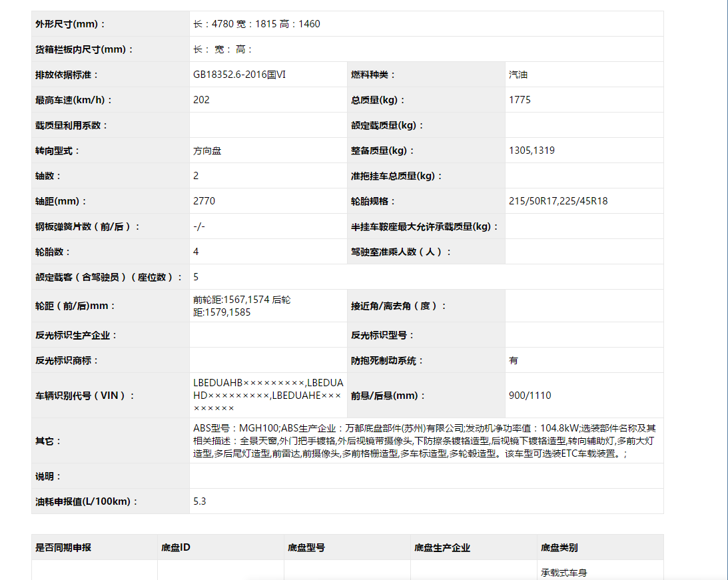The image size is (728, 580).
Task: Select the max speed value 202
Action: coord(202,100)
